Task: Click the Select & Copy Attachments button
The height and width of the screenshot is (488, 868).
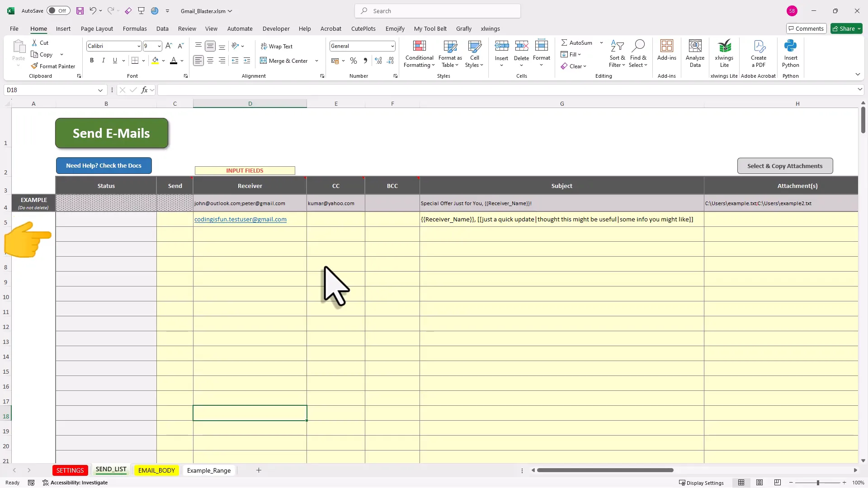Action: tap(785, 166)
